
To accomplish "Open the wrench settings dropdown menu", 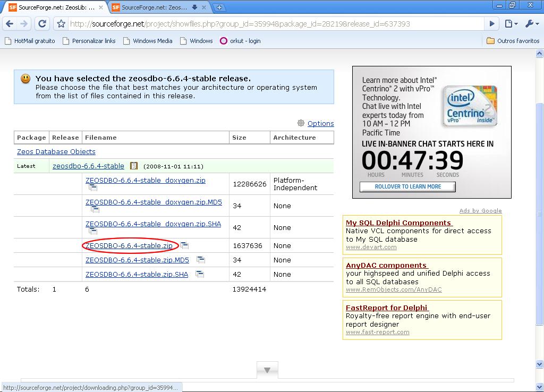I will tap(531, 24).
